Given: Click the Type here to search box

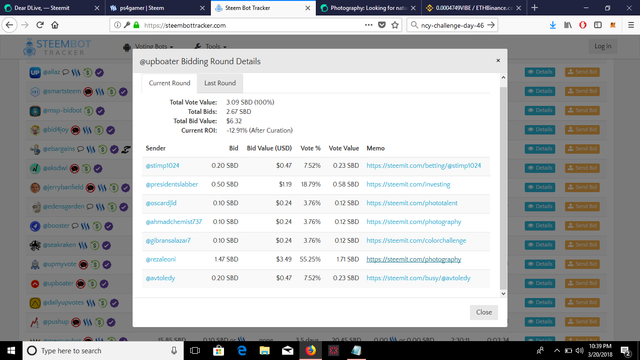Looking at the screenshot, I should tap(102, 351).
